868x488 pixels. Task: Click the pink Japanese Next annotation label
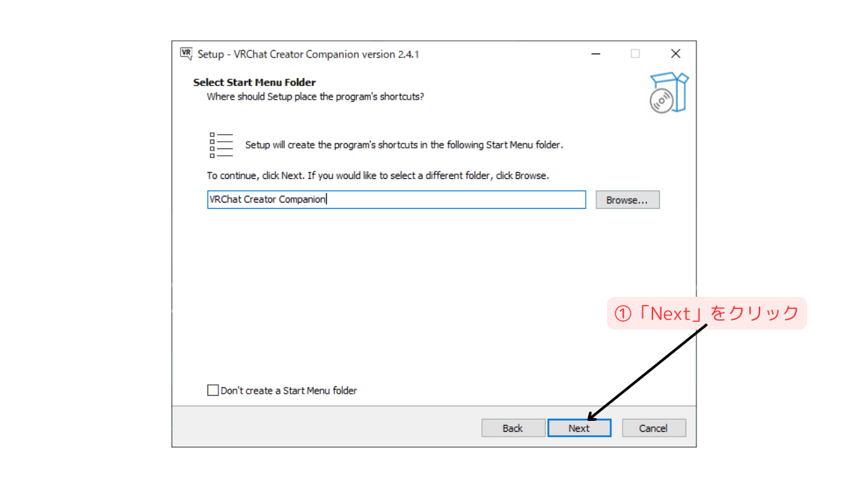(707, 313)
